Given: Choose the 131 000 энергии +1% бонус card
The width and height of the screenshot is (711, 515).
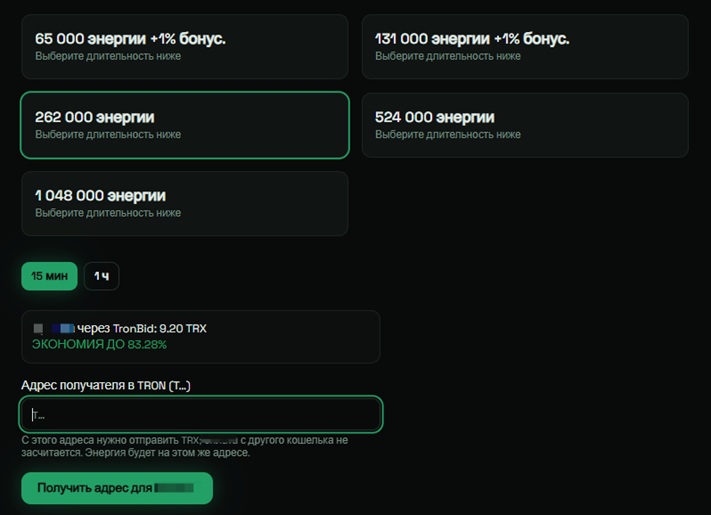Looking at the screenshot, I should [525, 47].
